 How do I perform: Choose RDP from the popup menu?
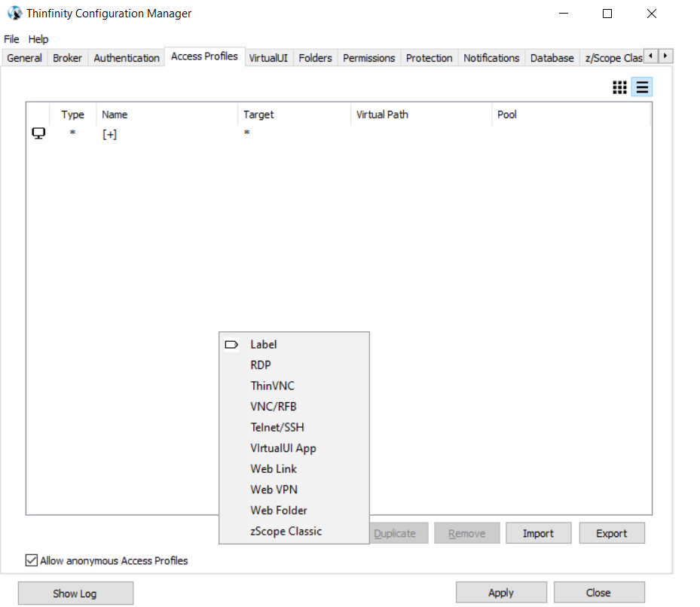pyautogui.click(x=294, y=365)
